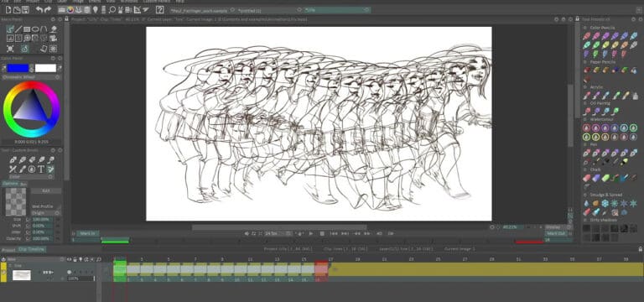The width and height of the screenshot is (644, 302).
Task: Select the rectangle shape tool
Action: (x=27, y=29)
